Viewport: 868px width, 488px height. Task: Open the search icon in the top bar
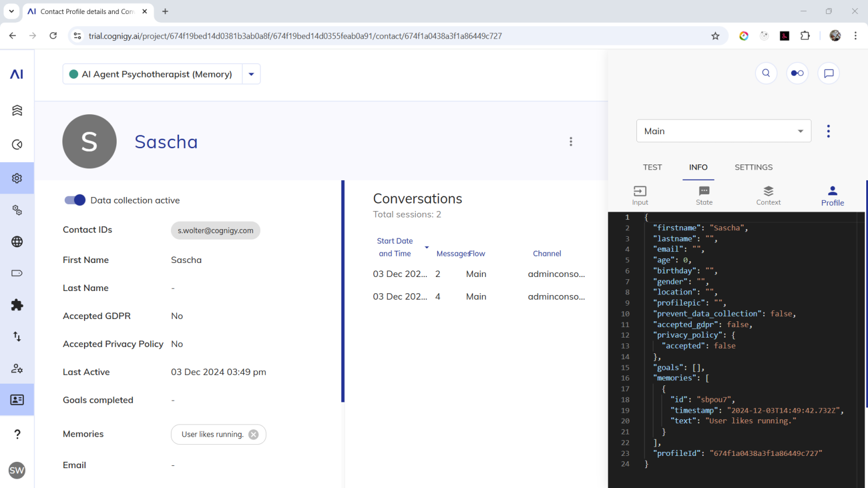tap(766, 73)
